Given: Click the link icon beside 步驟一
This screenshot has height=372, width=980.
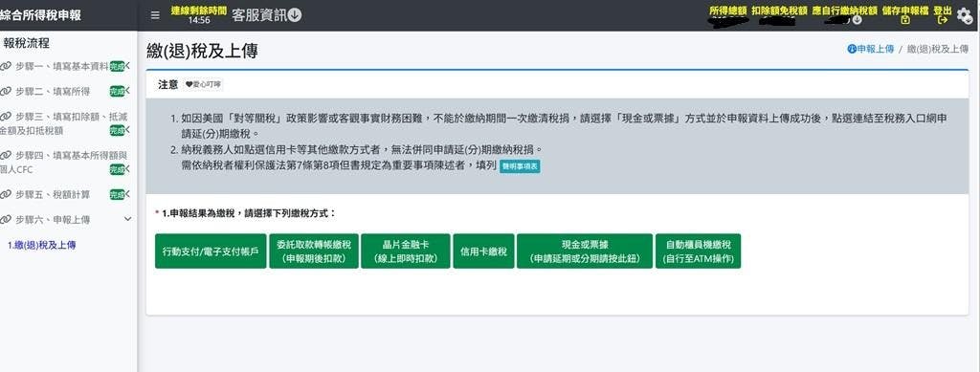Looking at the screenshot, I should tap(6, 66).
